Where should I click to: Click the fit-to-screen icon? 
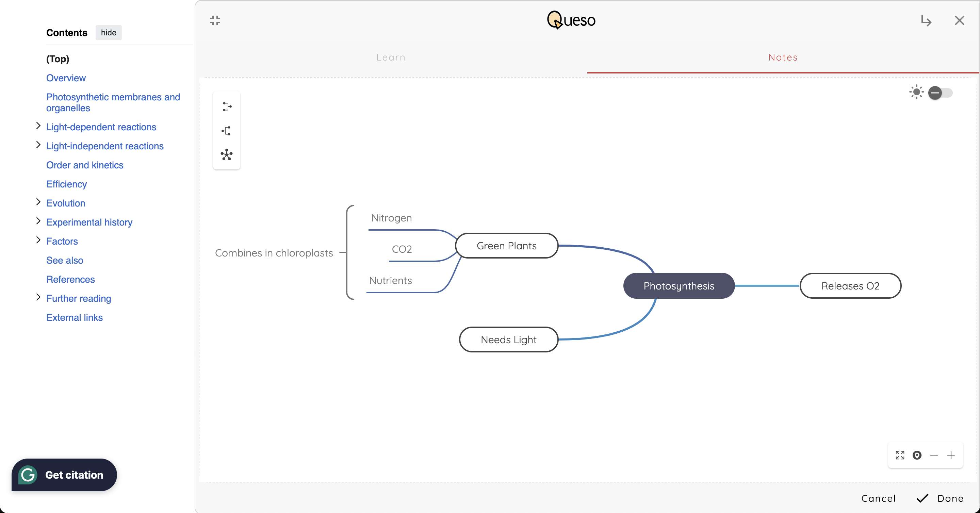pyautogui.click(x=900, y=455)
